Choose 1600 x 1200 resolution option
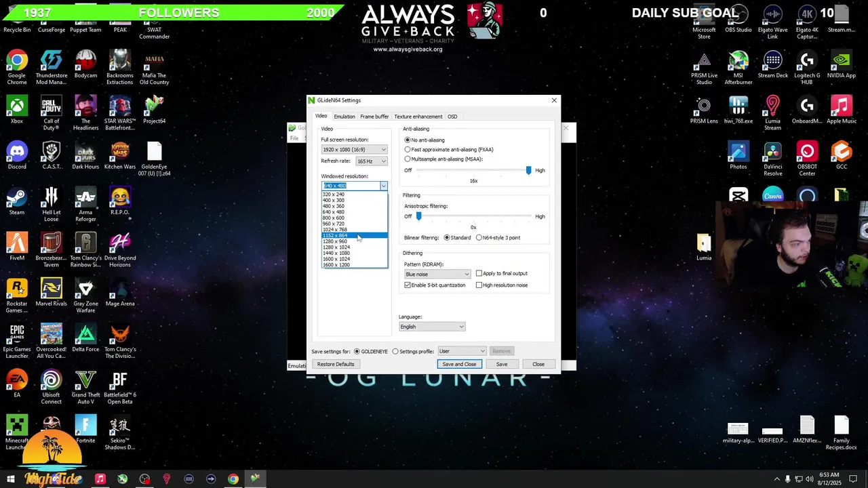Image resolution: width=868 pixels, height=488 pixels. pos(354,264)
